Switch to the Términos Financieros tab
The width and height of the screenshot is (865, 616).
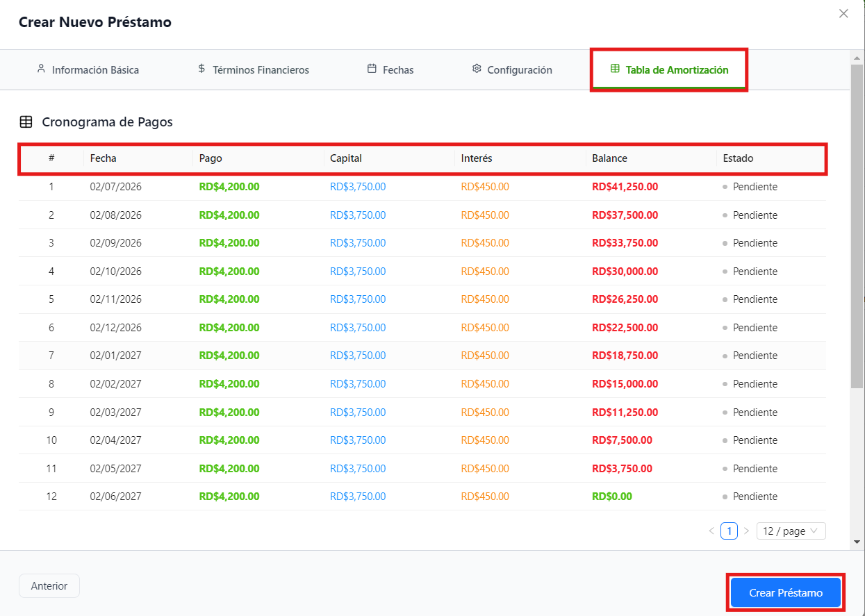click(254, 70)
